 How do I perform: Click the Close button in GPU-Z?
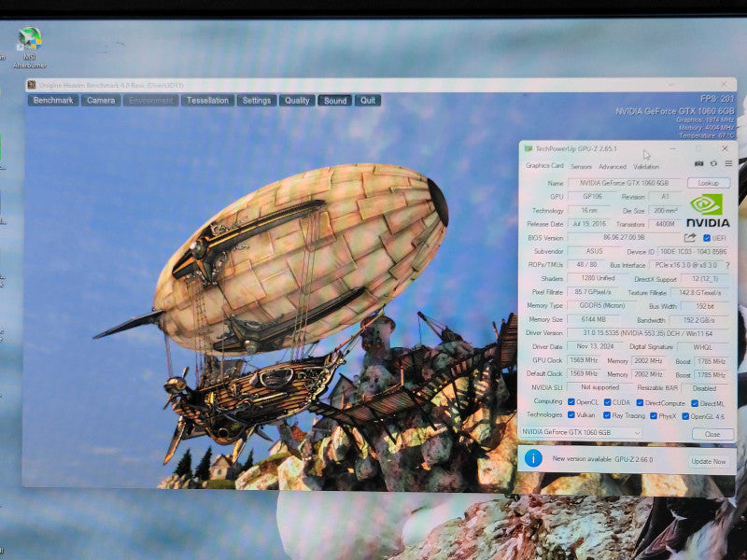[712, 434]
